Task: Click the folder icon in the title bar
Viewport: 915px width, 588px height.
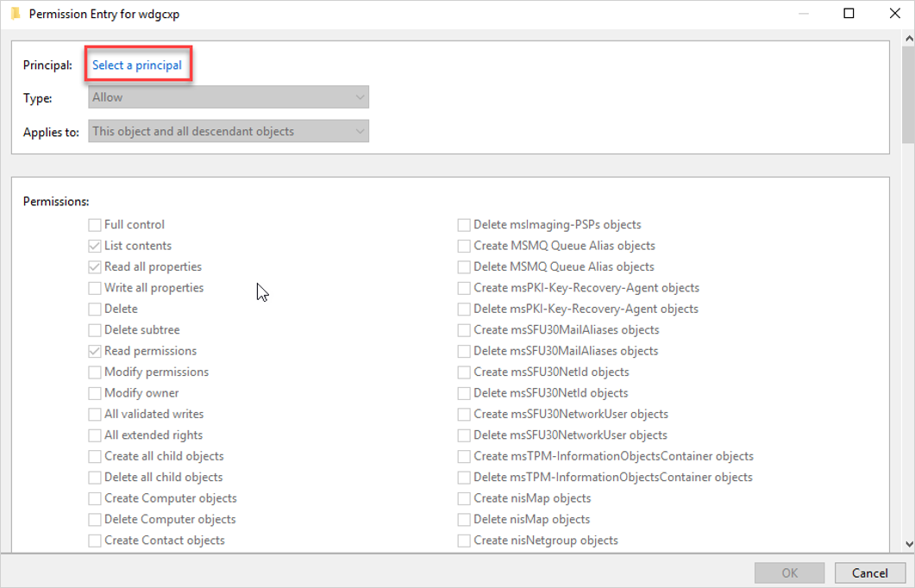Action: pyautogui.click(x=14, y=14)
